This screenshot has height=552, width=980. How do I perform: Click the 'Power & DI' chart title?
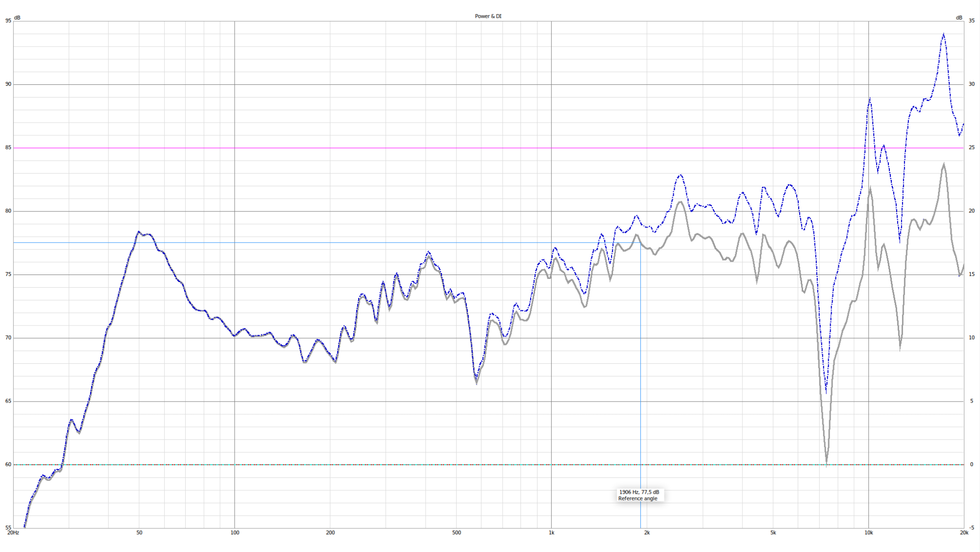point(488,16)
